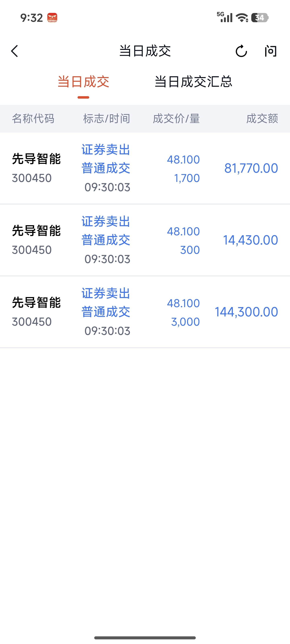The height and width of the screenshot is (644, 290).
Task: Tap the battery level indicator
Action: click(260, 18)
